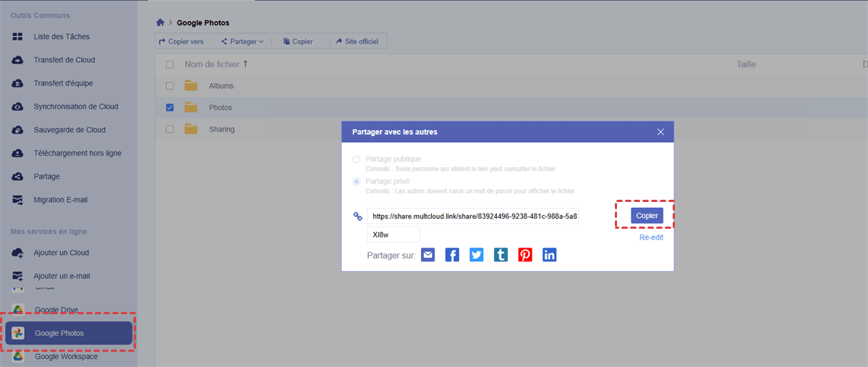868x367 pixels.
Task: Click the Photos folder name
Action: (x=221, y=108)
